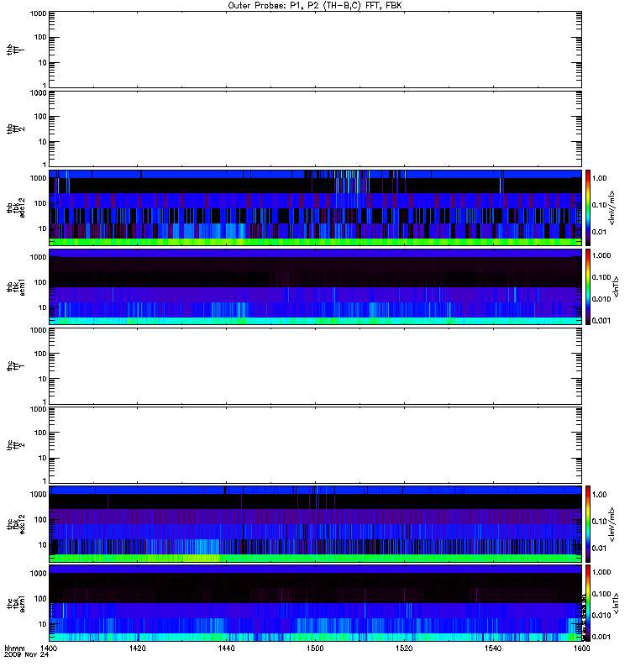Click the "0.001" value on thb scm1 color bar
The image size is (630, 672).
[601, 321]
